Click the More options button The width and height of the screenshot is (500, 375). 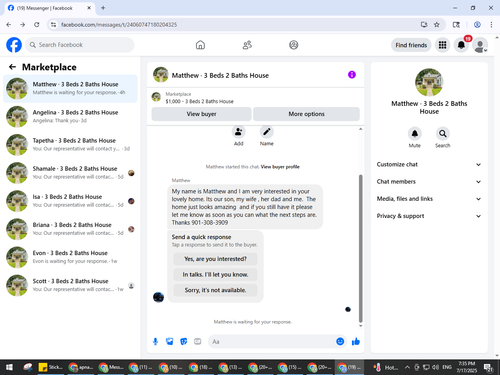click(306, 114)
